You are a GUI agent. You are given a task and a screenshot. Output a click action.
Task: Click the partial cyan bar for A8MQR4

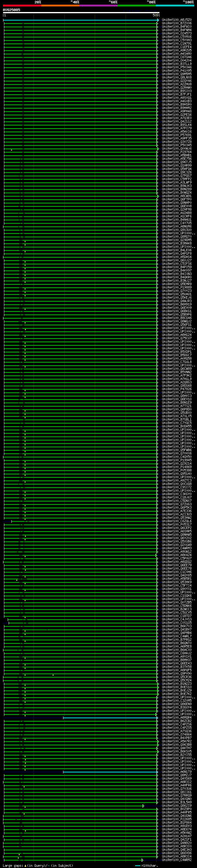pos(111,718)
